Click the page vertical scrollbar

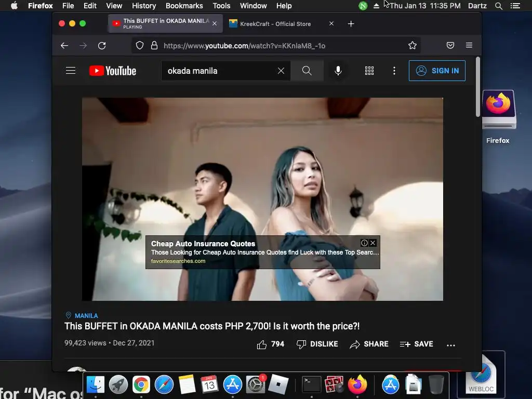click(478, 87)
